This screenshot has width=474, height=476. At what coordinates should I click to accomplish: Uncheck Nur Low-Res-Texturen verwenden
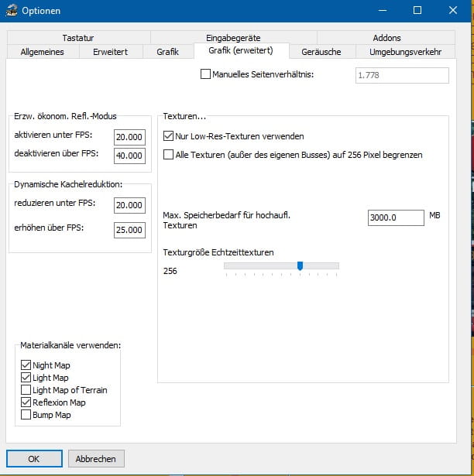coord(169,135)
